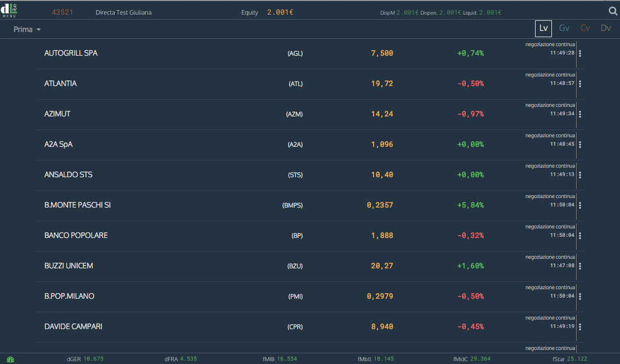This screenshot has width=620, height=364.
Task: Click account name Directa Test Giuliana
Action: tap(123, 12)
